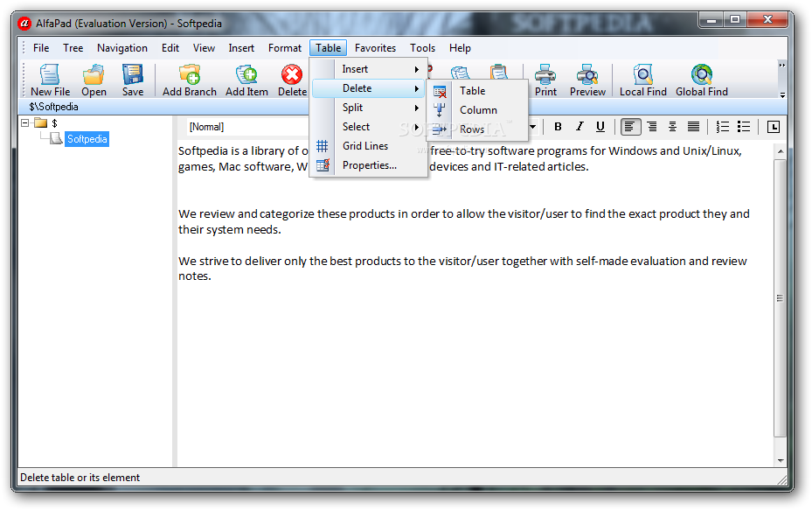812x510 pixels.
Task: Open toolbar options arrow below chevron
Action: [782, 94]
